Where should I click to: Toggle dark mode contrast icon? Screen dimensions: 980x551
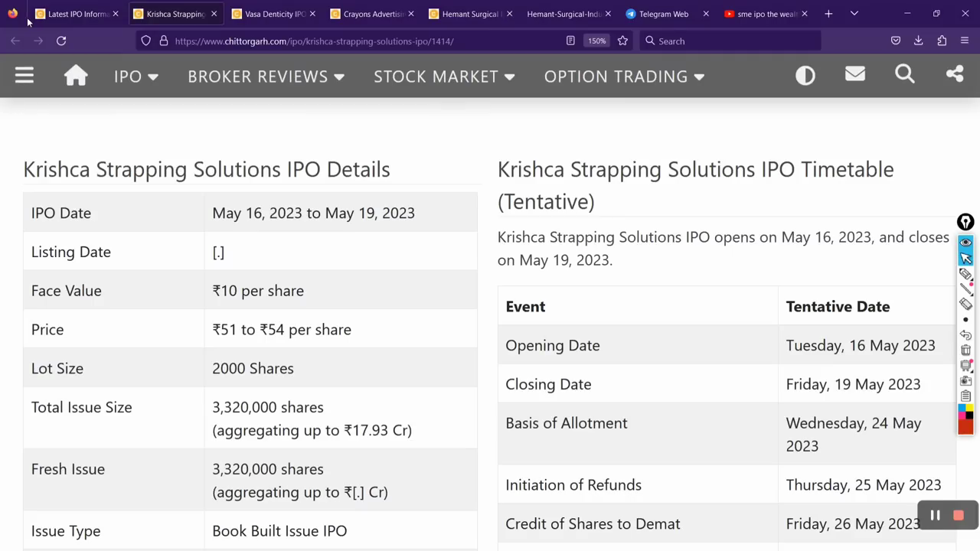point(805,75)
